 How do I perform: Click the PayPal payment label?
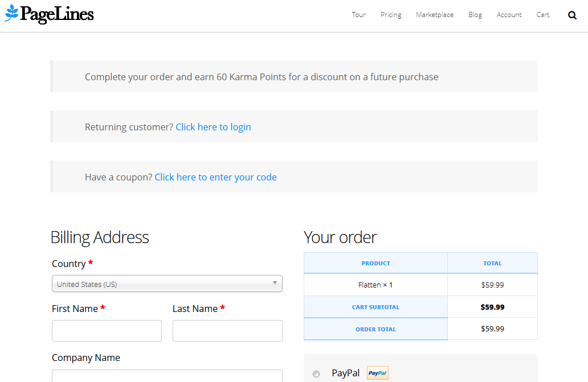346,373
